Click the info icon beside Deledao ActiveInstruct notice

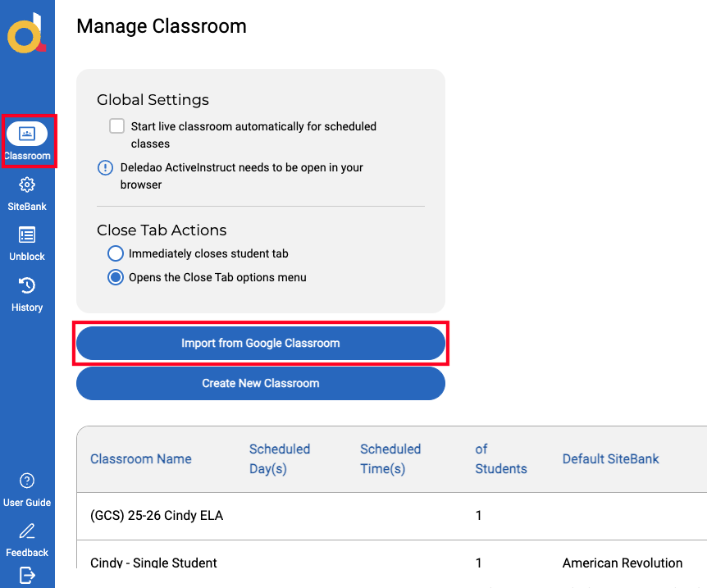click(106, 168)
